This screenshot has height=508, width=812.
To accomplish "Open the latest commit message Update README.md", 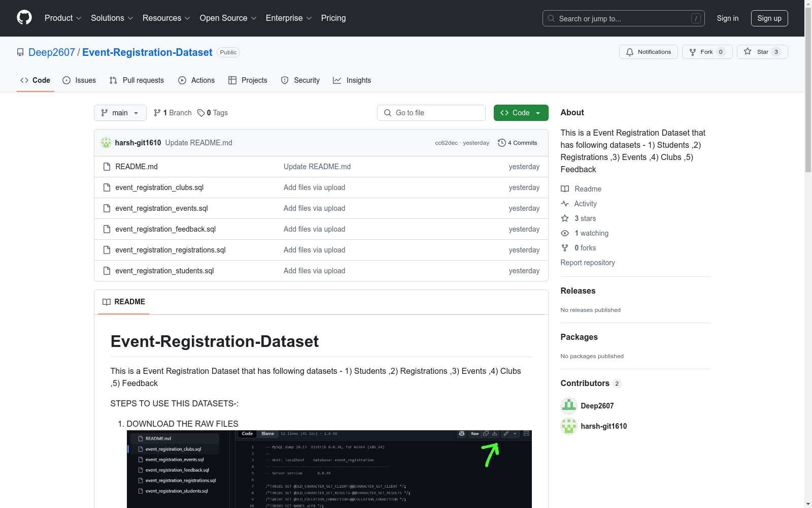I will [x=199, y=143].
